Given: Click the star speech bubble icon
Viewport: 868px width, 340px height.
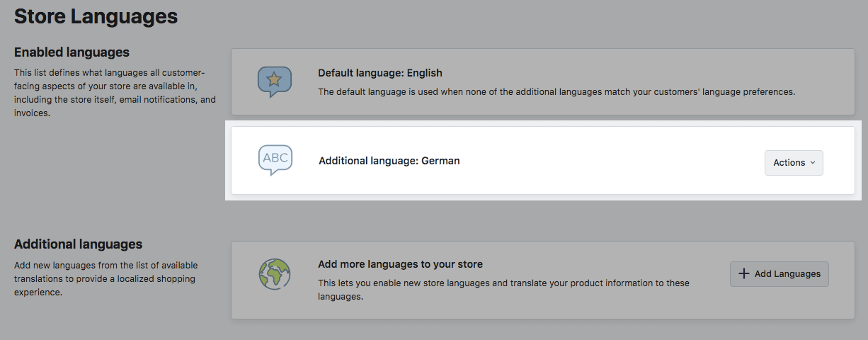Looking at the screenshot, I should pyautogui.click(x=275, y=81).
